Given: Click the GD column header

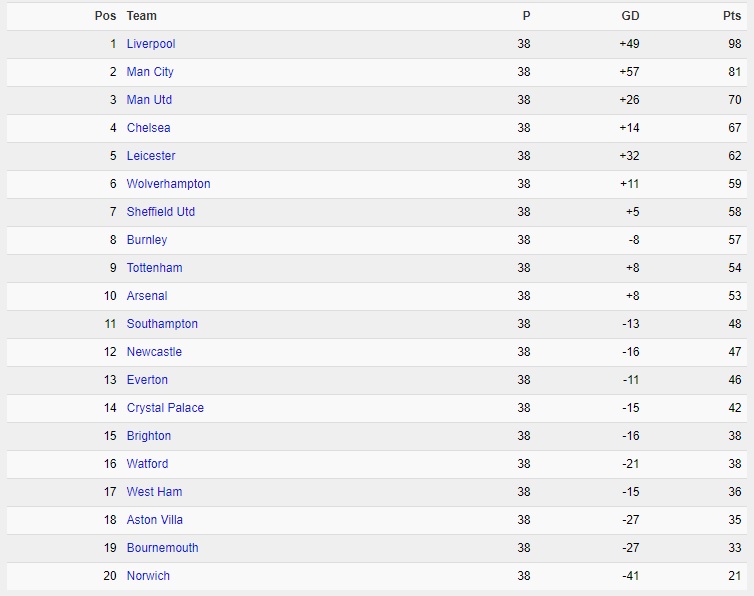Looking at the screenshot, I should [x=630, y=16].
